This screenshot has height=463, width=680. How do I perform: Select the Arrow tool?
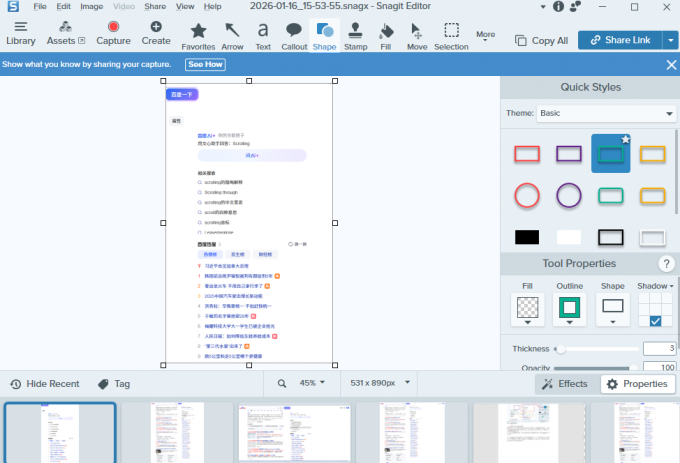tap(231, 35)
